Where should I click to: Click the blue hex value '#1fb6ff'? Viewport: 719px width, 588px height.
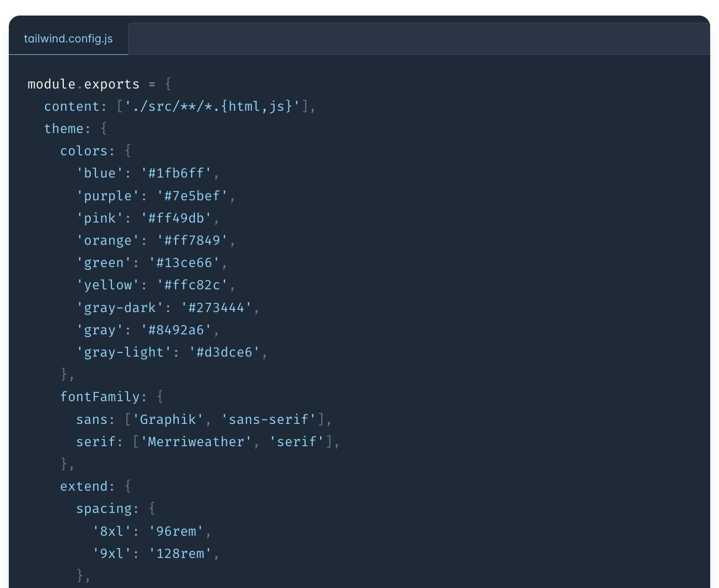[x=176, y=173]
